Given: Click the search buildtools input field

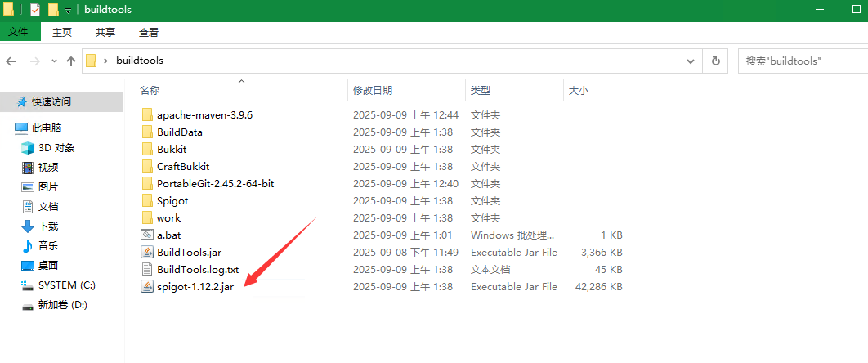Looking at the screenshot, I should [801, 60].
